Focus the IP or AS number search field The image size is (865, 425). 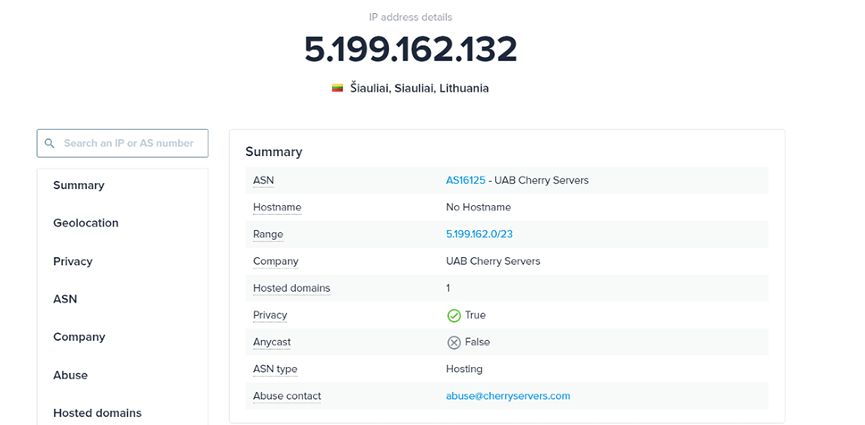tap(130, 143)
